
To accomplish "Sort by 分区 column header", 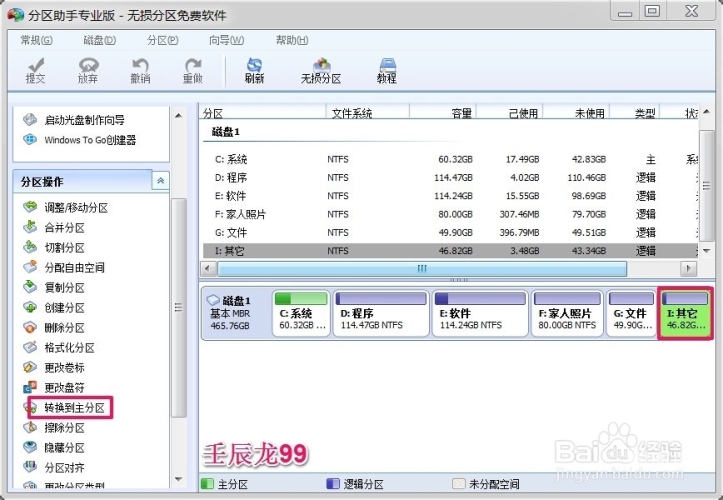I will tap(263, 113).
